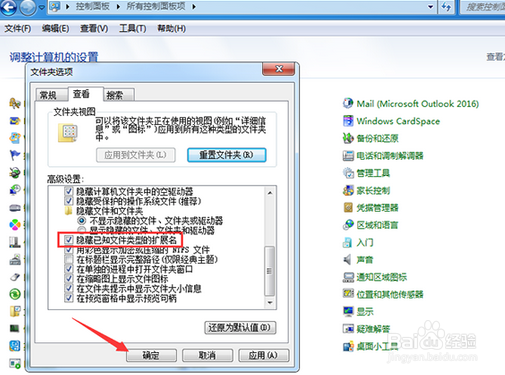Image resolution: width=505 pixels, height=375 pixels.
Task: Open the 家长控制 icon
Action: [x=348, y=190]
